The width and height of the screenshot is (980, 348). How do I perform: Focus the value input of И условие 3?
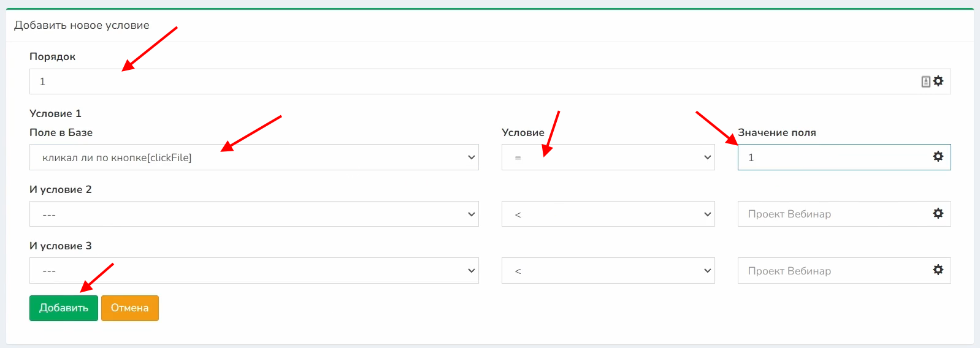pyautogui.click(x=834, y=271)
